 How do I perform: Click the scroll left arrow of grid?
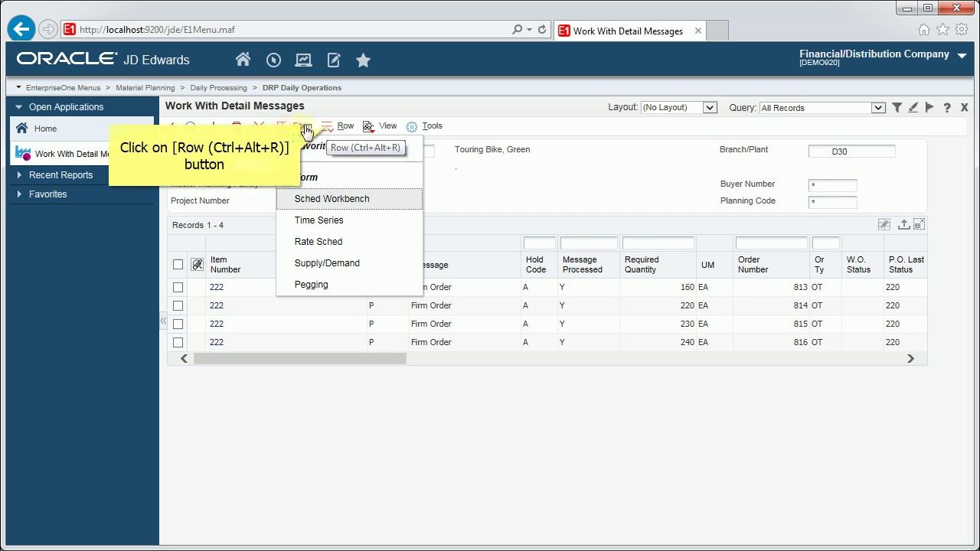[x=184, y=359]
